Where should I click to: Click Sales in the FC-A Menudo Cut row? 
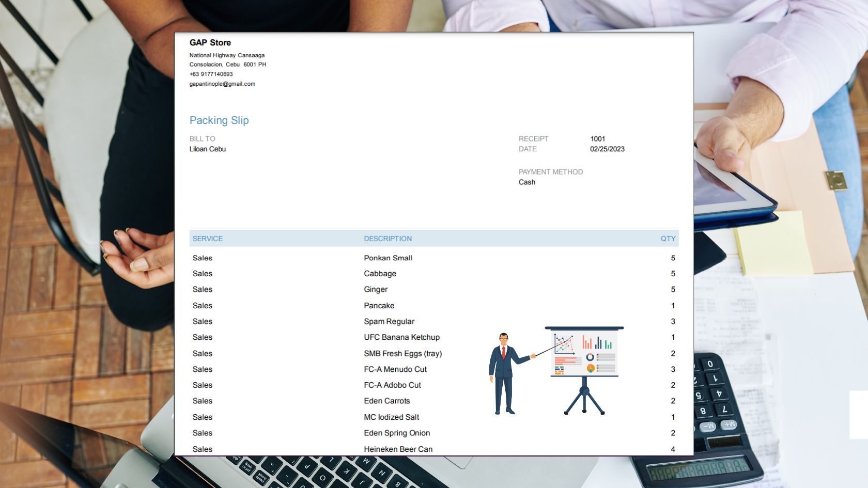(x=202, y=369)
